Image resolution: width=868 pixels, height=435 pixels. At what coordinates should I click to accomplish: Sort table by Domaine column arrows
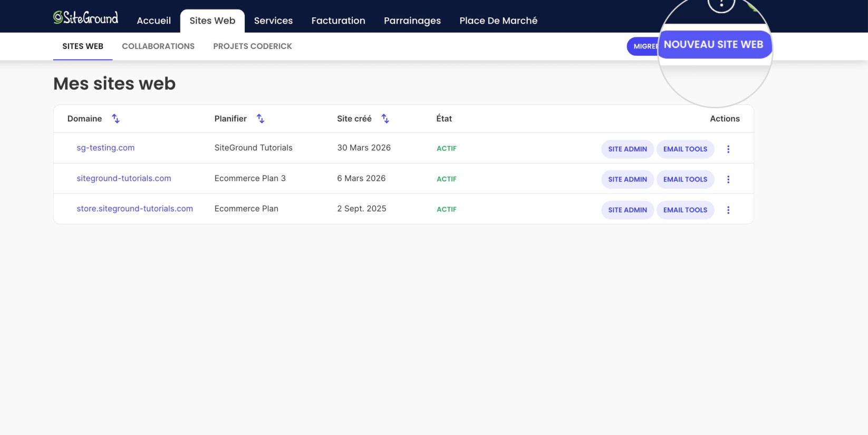coord(115,119)
